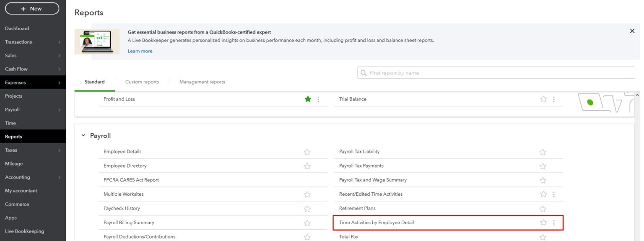Switch to the Standard tab
The image size is (644, 241).
(x=95, y=82)
